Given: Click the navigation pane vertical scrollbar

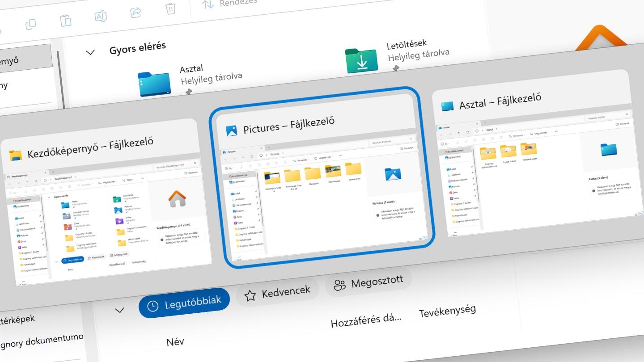Looking at the screenshot, I should click(62, 80).
